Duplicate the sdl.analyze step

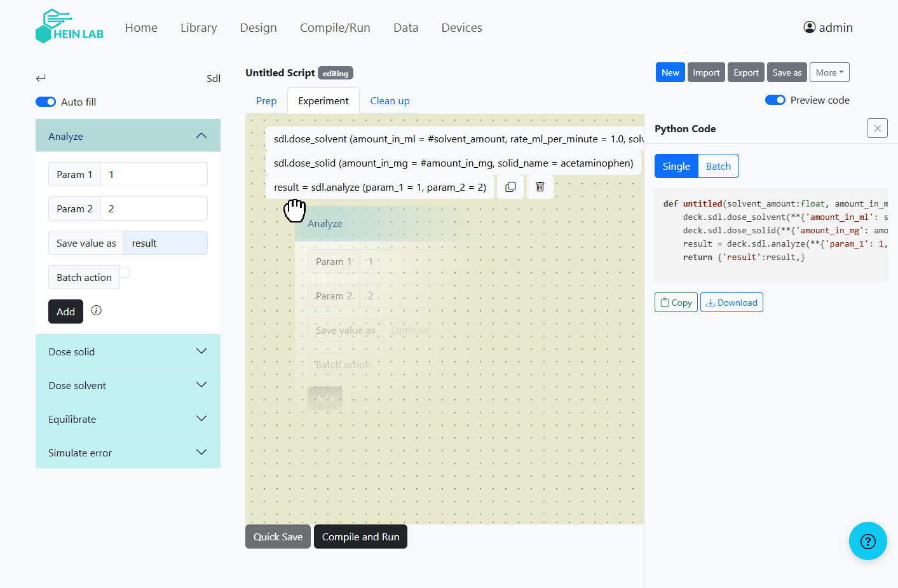tap(510, 186)
